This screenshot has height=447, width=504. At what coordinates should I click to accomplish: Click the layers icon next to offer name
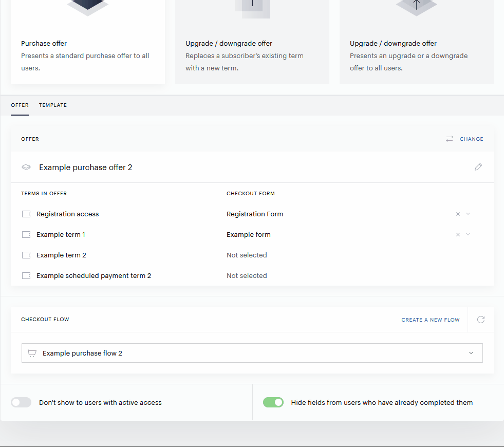point(26,167)
